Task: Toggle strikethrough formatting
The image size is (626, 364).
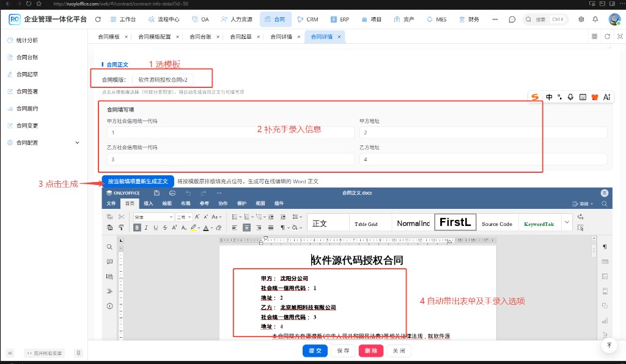Action: click(x=165, y=227)
